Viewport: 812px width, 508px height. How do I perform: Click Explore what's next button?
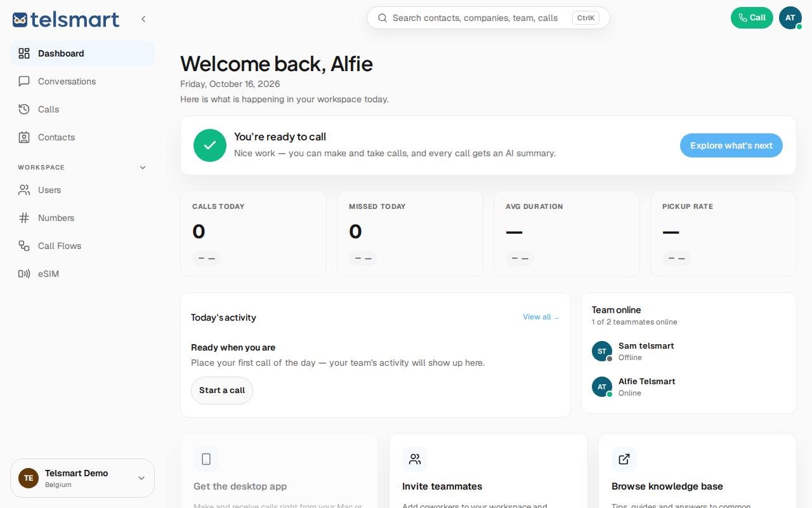[731, 145]
